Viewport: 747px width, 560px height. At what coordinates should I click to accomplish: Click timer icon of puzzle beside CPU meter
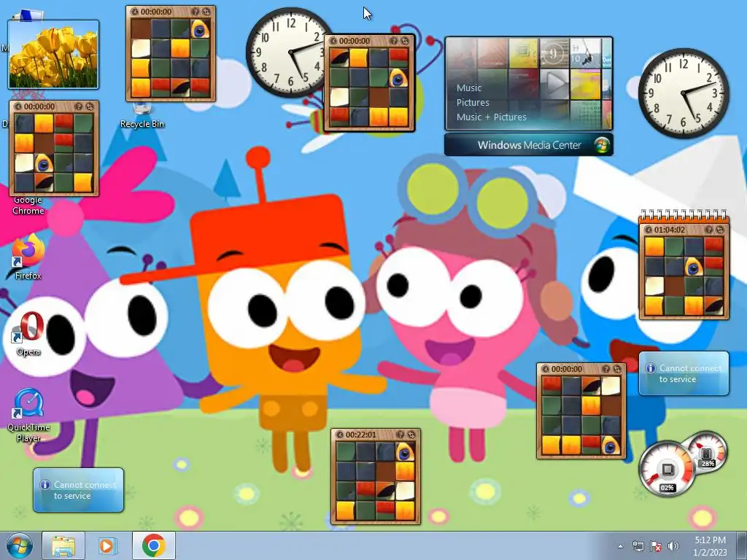[546, 369]
